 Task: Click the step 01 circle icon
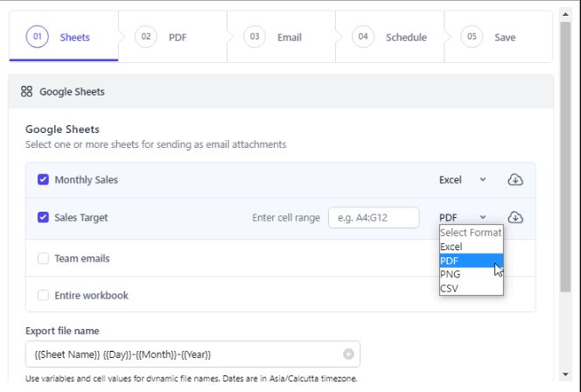(37, 37)
